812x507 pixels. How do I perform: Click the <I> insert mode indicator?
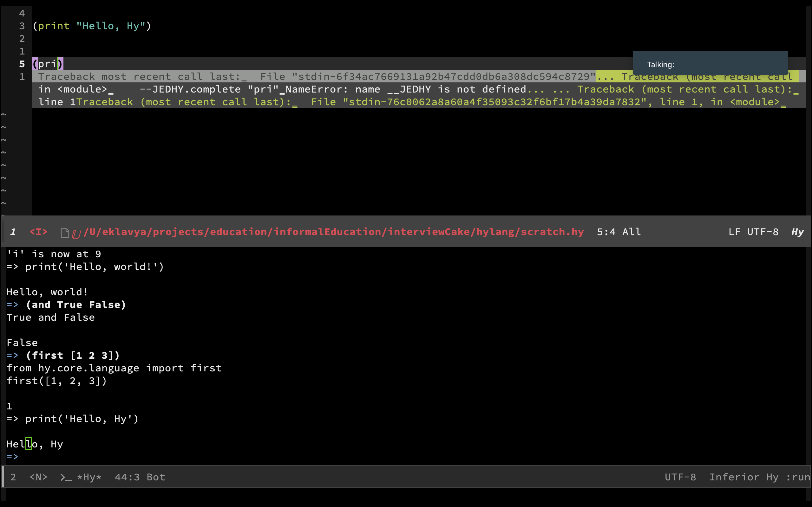click(38, 231)
